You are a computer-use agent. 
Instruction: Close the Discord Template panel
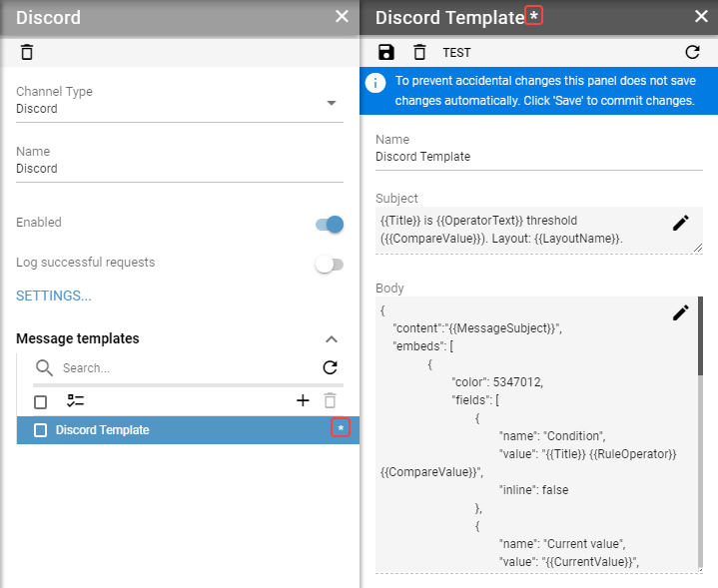point(700,17)
